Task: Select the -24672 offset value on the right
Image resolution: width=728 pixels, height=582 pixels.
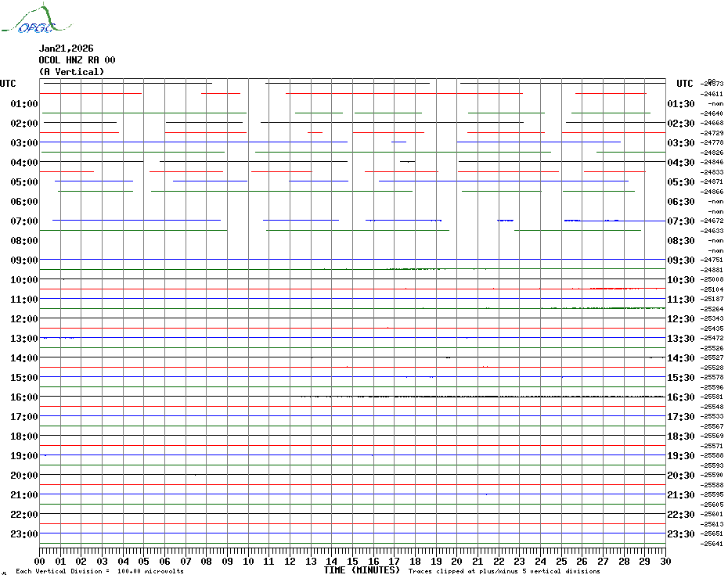Action: click(712, 221)
